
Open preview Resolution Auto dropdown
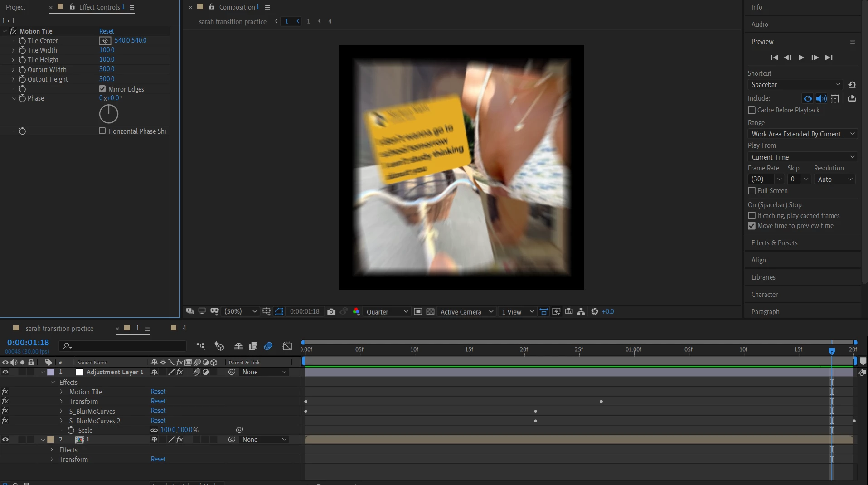(834, 179)
